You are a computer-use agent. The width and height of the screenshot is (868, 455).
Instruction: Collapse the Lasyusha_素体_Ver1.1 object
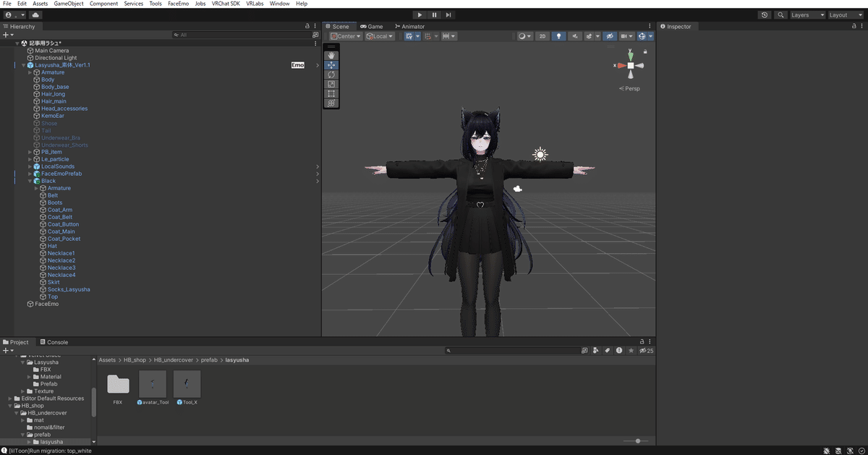click(23, 65)
